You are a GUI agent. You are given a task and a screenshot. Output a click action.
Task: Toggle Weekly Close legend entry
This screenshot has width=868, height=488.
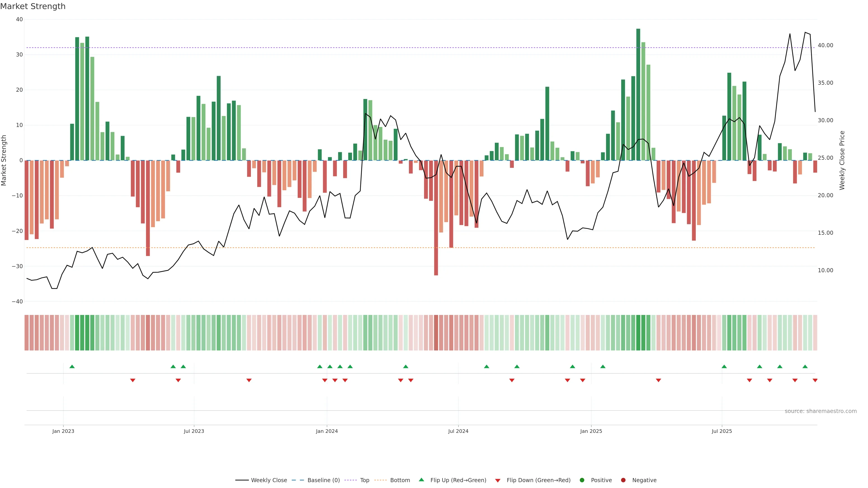click(x=269, y=480)
